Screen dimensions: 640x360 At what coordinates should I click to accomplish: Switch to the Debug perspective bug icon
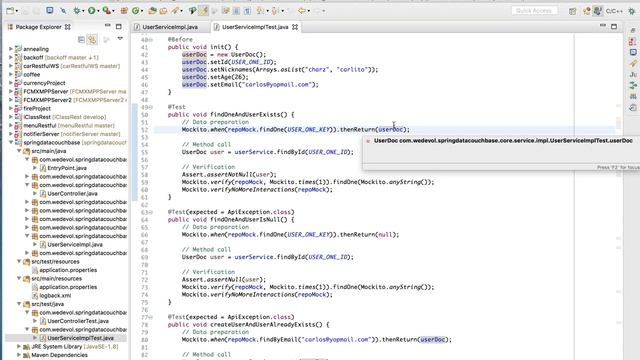pyautogui.click(x=632, y=11)
